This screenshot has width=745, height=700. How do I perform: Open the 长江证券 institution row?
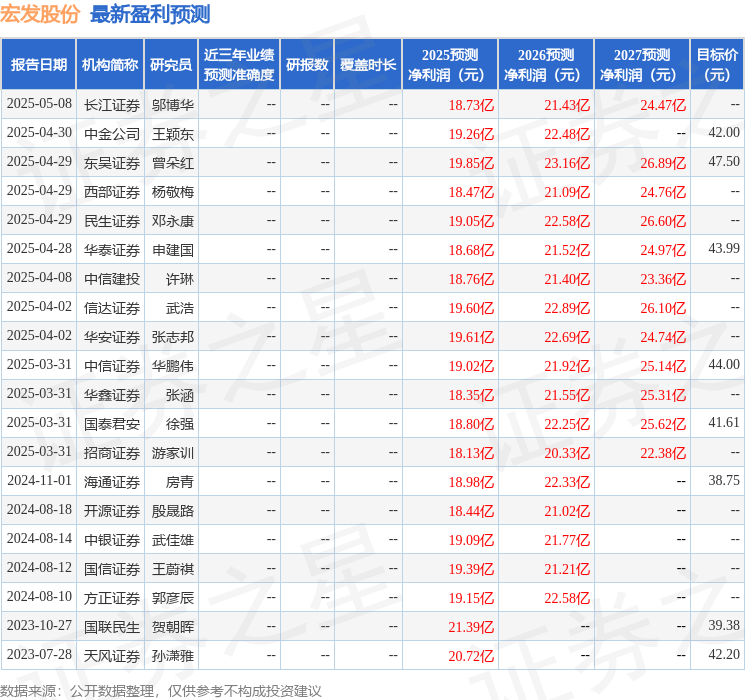click(x=110, y=104)
